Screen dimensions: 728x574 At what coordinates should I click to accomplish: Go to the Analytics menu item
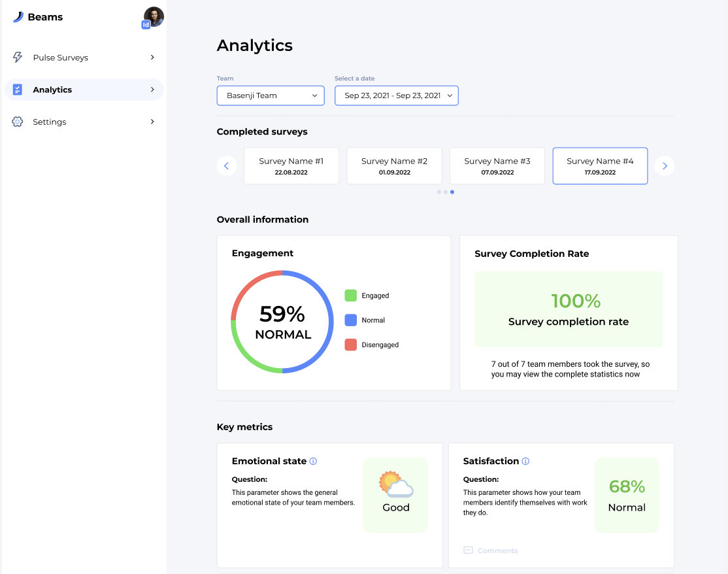pos(52,90)
